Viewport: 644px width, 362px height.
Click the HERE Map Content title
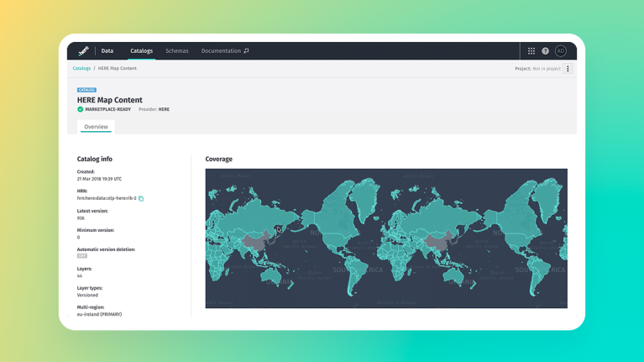click(110, 100)
